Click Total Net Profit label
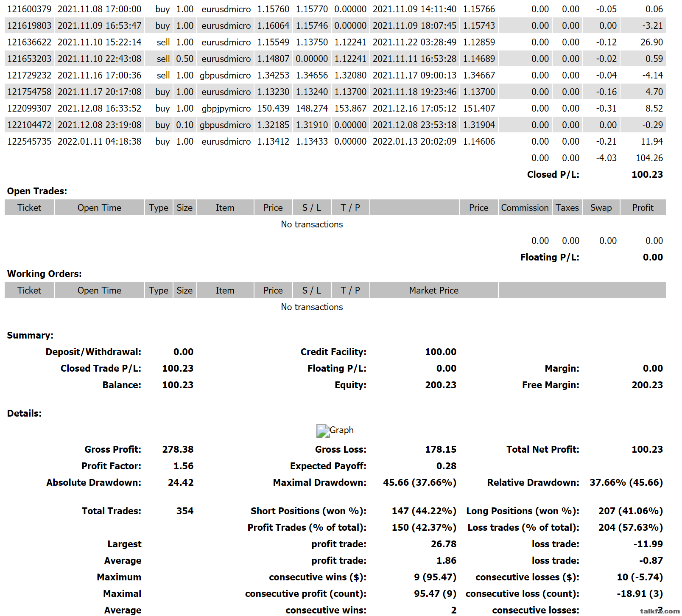 [543, 449]
